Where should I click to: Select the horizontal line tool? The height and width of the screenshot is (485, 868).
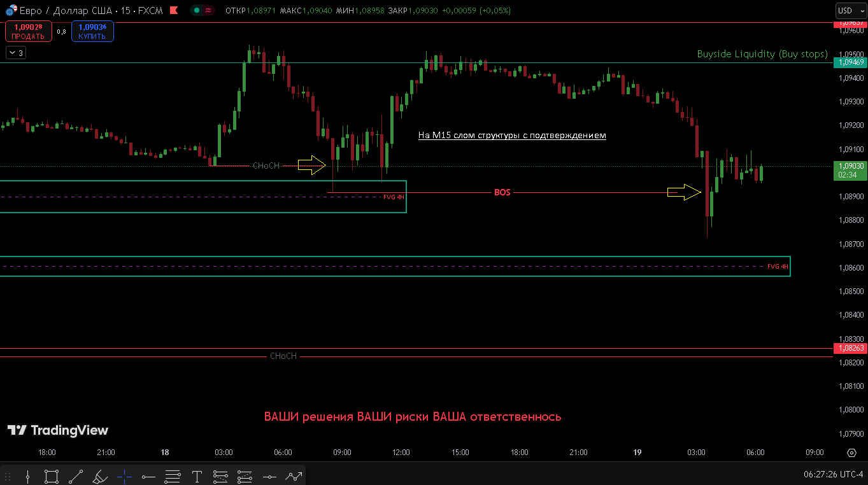point(148,476)
